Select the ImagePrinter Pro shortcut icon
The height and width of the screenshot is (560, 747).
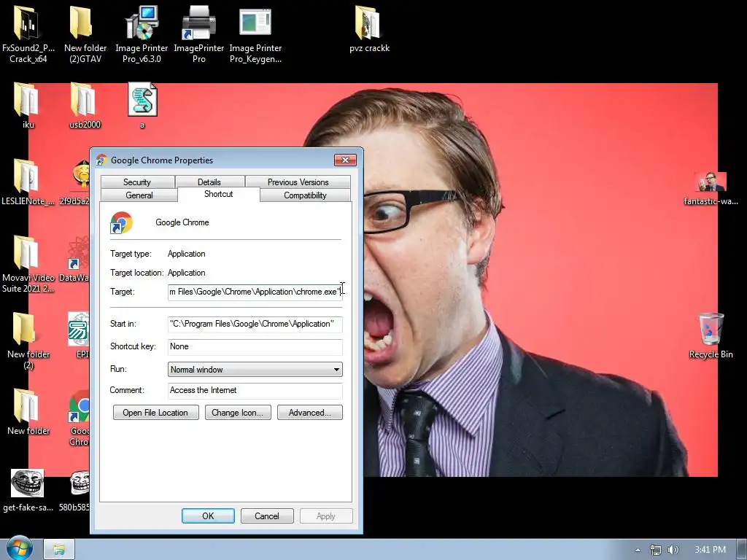coord(198,34)
